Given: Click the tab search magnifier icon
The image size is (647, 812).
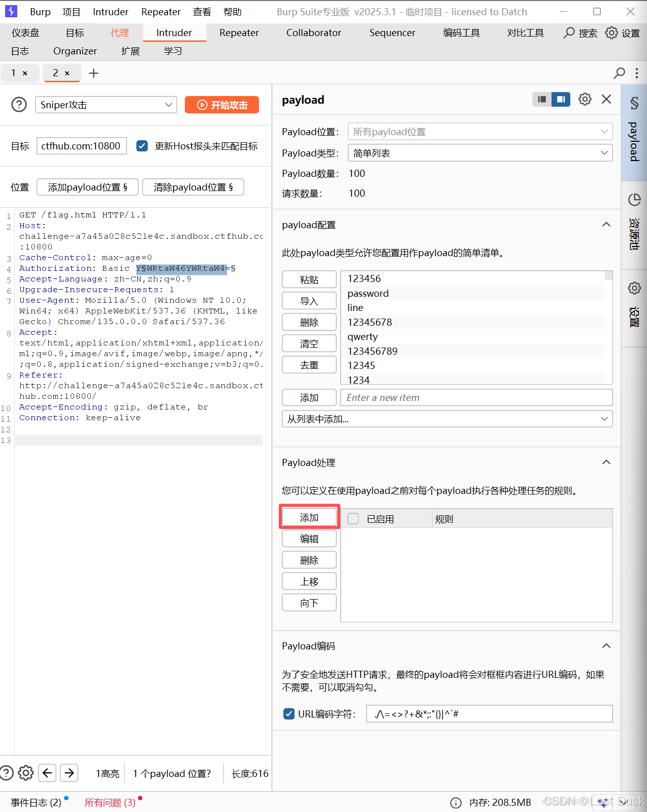Looking at the screenshot, I should [x=619, y=73].
